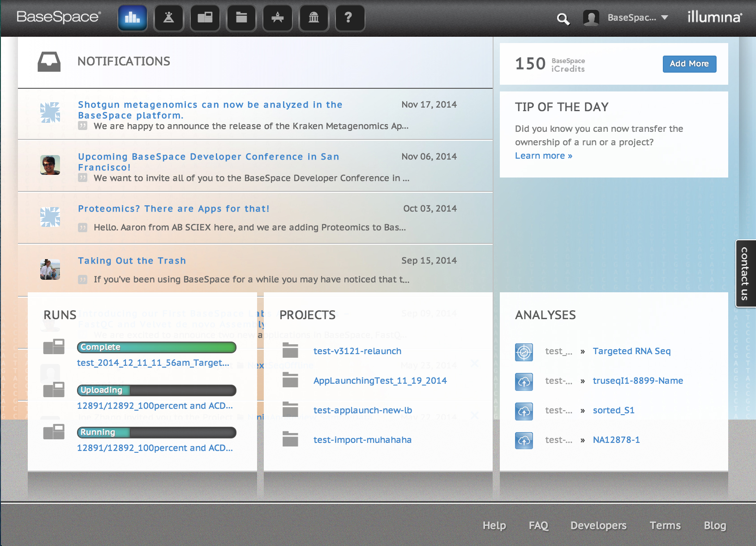The image size is (756, 546).
Task: Open the Proteomics notification title
Action: tap(174, 208)
